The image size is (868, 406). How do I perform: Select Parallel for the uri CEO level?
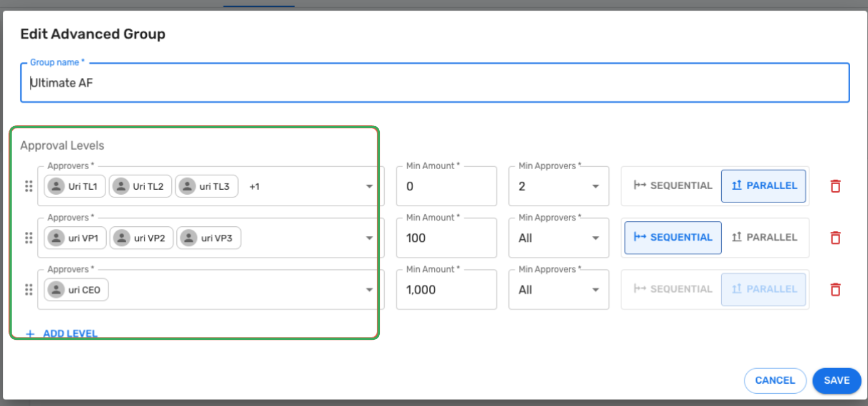tap(763, 289)
